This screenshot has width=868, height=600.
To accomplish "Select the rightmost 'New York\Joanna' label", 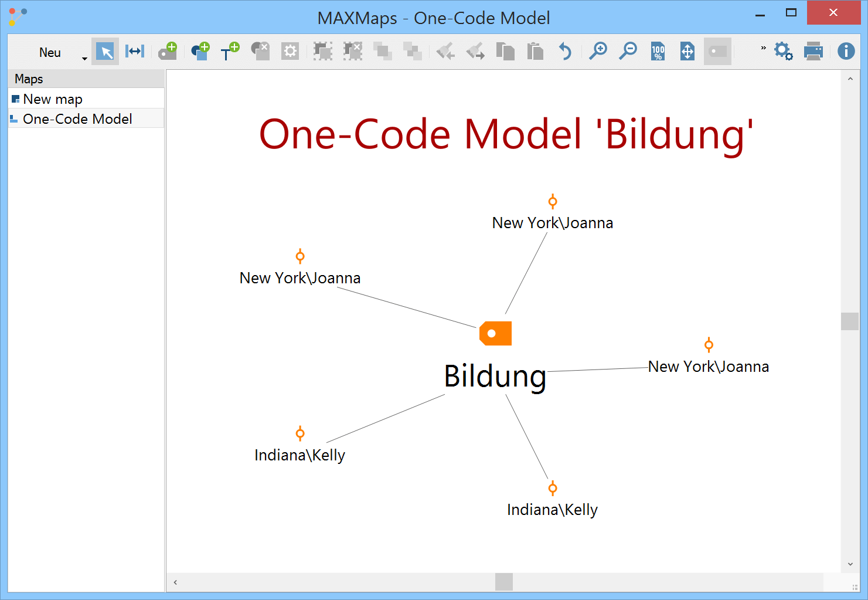I will [x=709, y=367].
